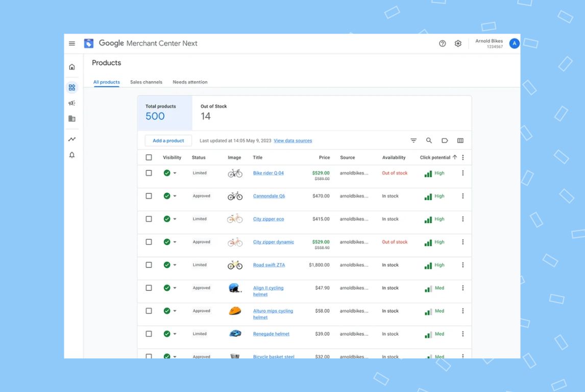Click the Availability column header

(x=394, y=157)
